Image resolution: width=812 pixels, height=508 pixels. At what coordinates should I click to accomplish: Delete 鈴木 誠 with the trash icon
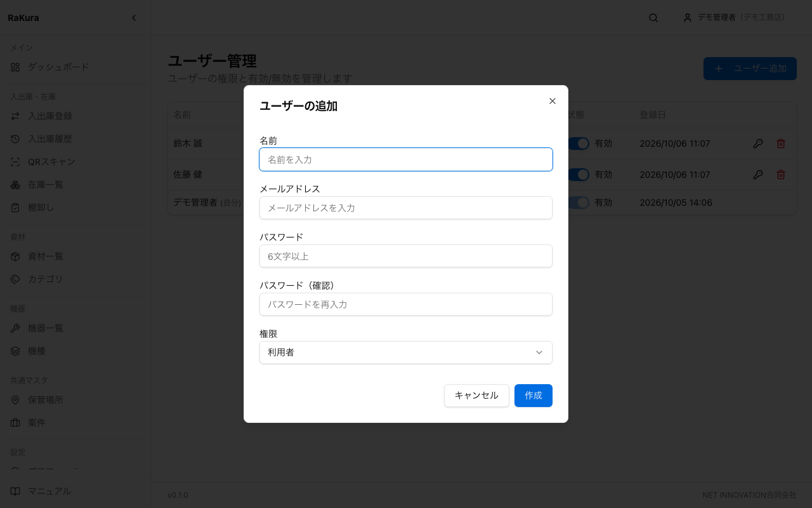click(x=781, y=144)
